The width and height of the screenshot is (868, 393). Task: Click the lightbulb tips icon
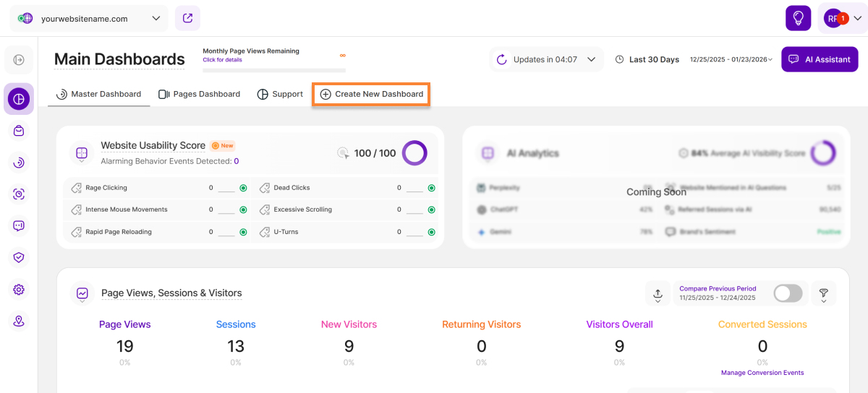[x=798, y=18]
